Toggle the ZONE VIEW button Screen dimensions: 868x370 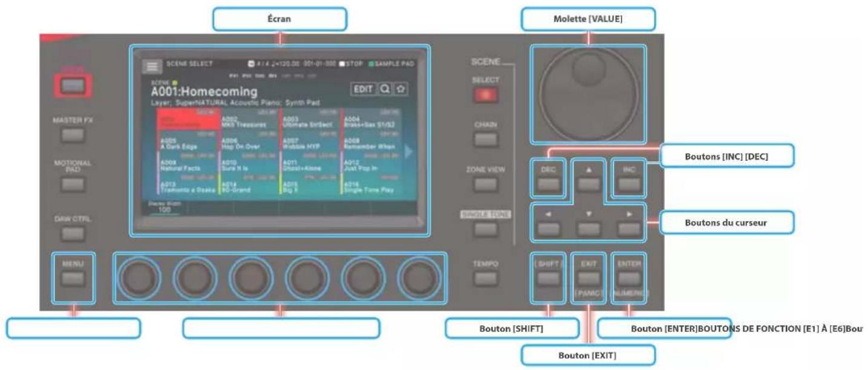486,184
